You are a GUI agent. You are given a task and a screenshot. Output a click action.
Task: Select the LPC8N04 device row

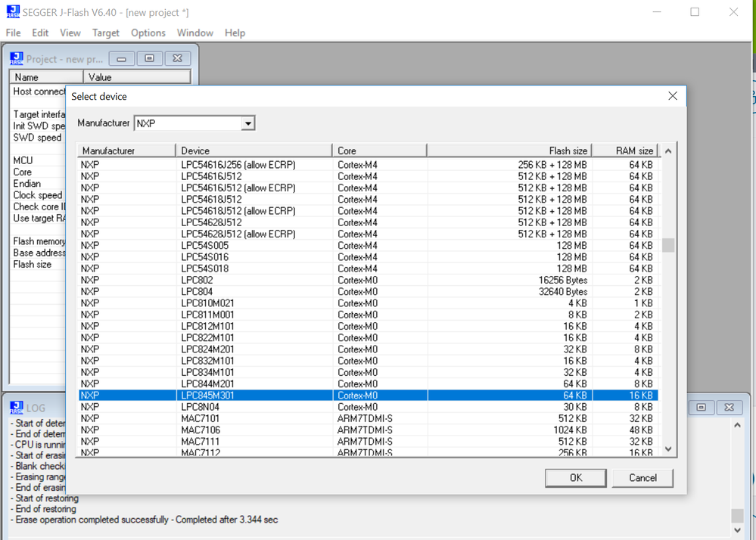tap(369, 407)
